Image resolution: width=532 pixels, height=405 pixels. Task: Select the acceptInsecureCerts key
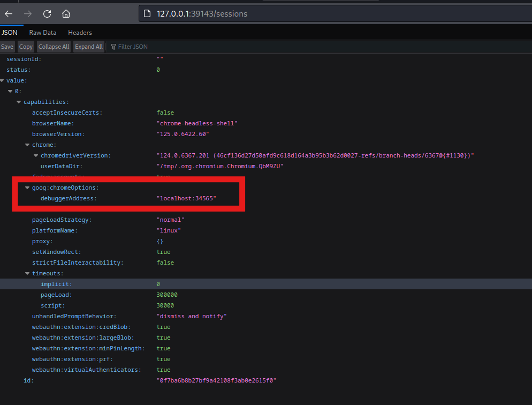[67, 112]
